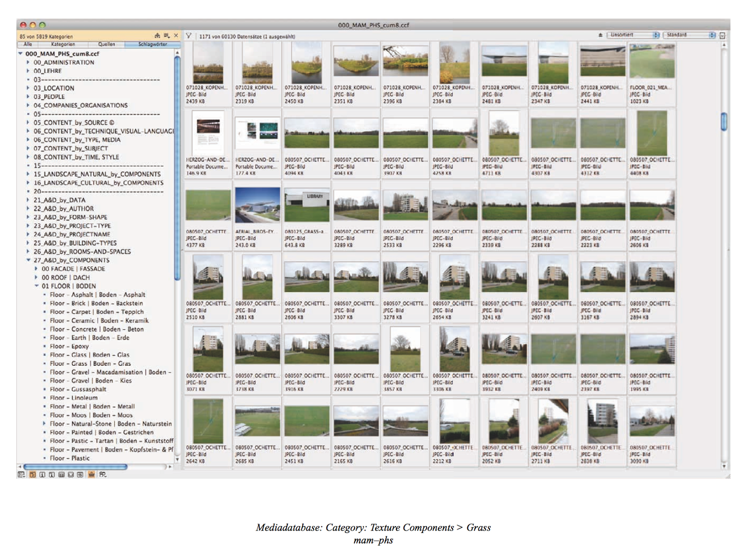The height and width of the screenshot is (559, 756).
Task: Click the funnel filter icon above the thumbnails
Action: [189, 36]
